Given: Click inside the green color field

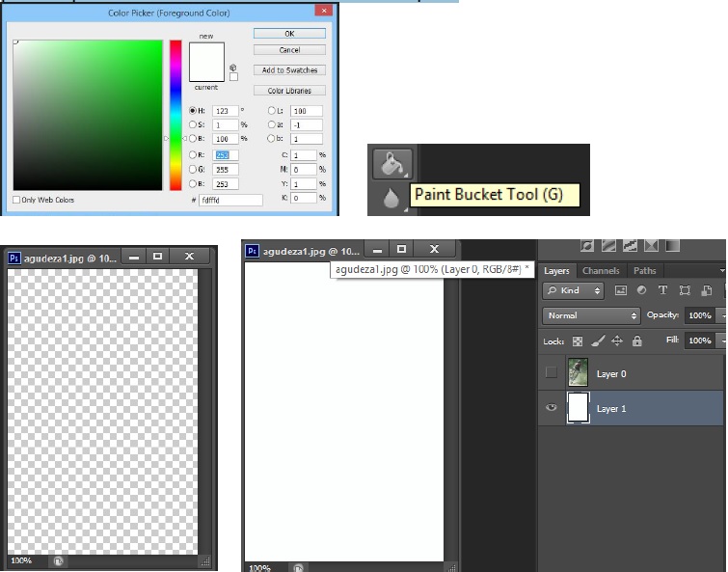Looking at the screenshot, I should (87, 116).
